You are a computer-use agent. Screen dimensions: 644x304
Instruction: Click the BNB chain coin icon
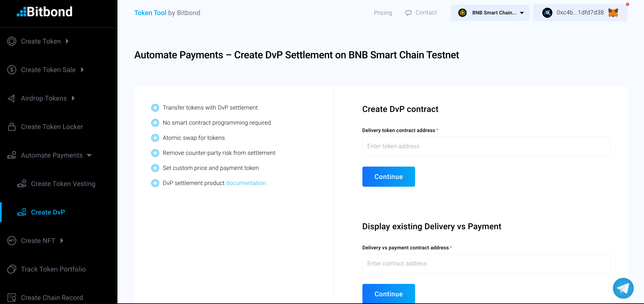462,13
